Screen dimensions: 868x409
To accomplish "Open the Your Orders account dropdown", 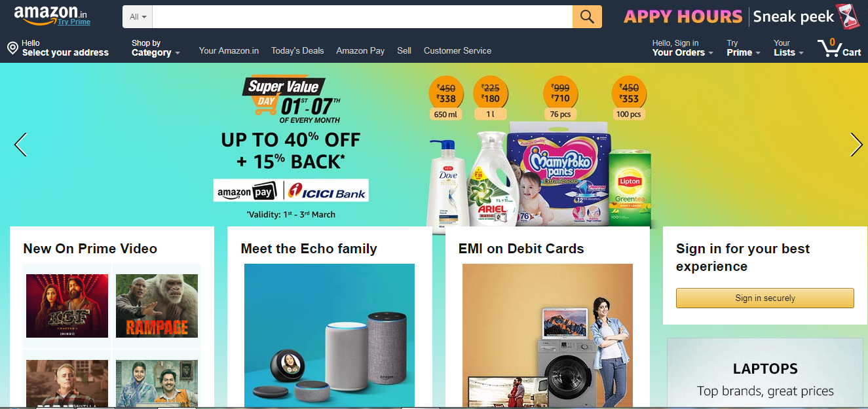I will click(683, 48).
